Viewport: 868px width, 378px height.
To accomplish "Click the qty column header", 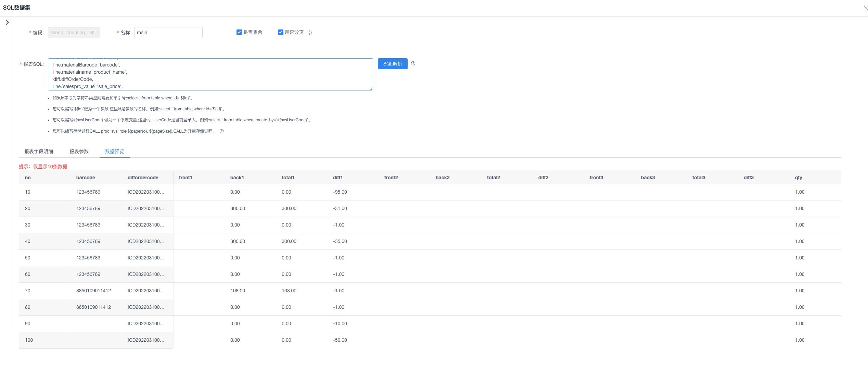I will [x=799, y=178].
